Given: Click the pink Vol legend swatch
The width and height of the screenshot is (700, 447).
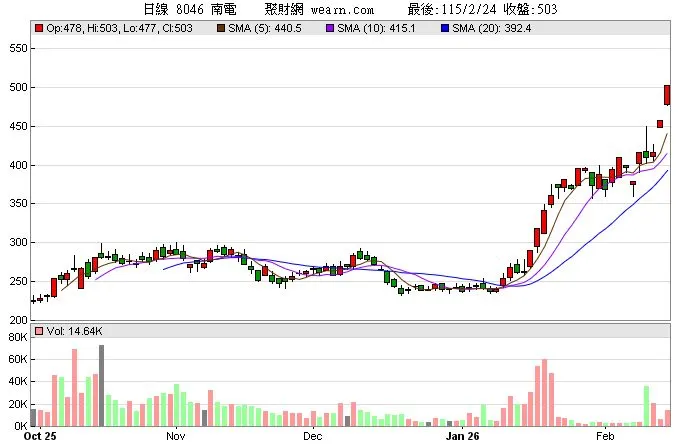Looking at the screenshot, I should click(x=39, y=331).
